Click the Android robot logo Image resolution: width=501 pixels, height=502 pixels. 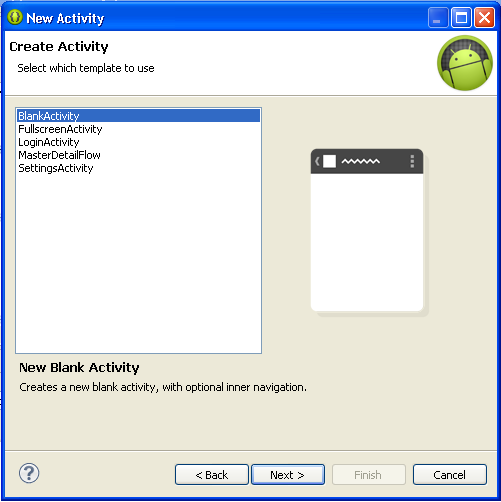465,63
